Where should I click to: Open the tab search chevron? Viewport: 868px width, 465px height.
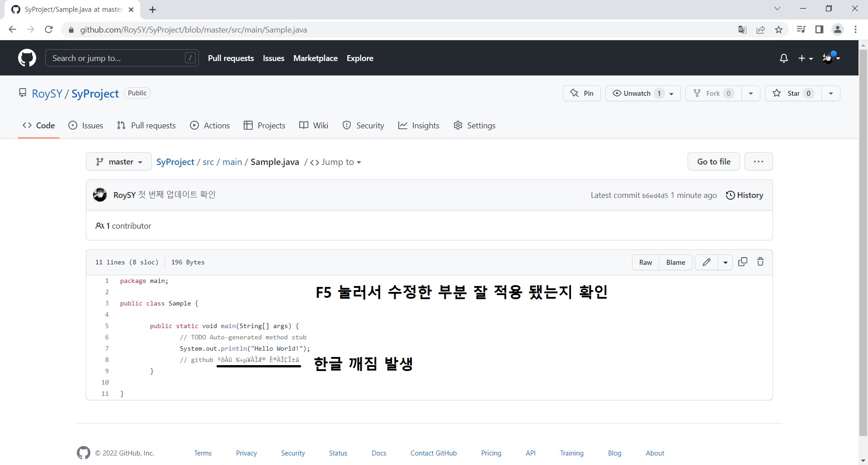coord(777,9)
